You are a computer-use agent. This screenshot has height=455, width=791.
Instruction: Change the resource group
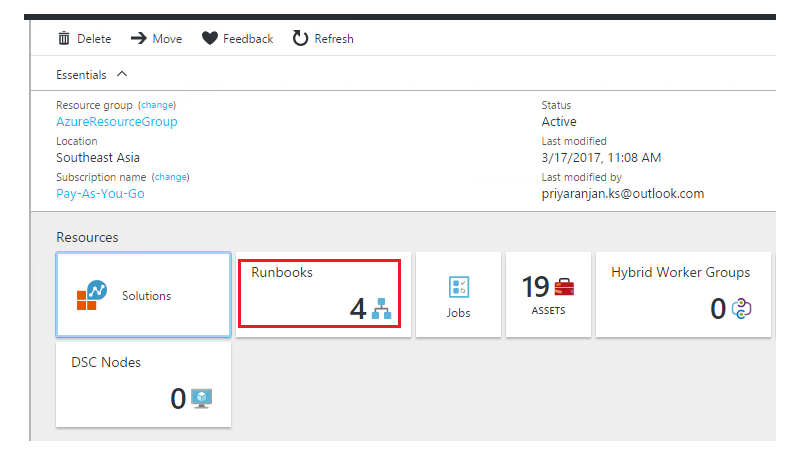[157, 105]
